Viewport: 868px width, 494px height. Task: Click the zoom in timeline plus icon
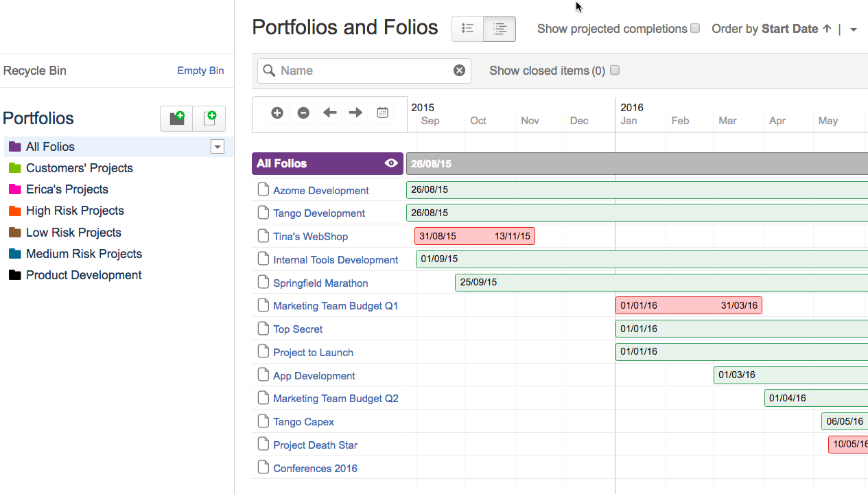[x=277, y=113]
